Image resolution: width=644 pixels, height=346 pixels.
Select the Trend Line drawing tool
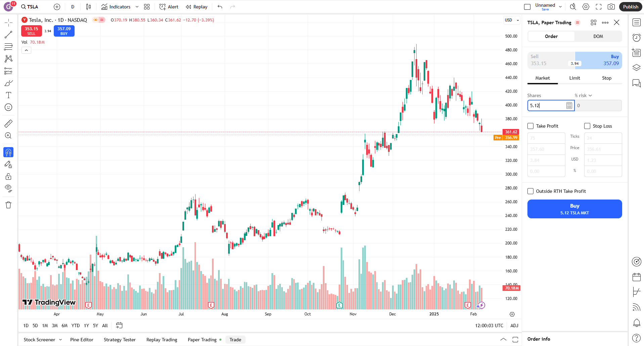[8, 34]
